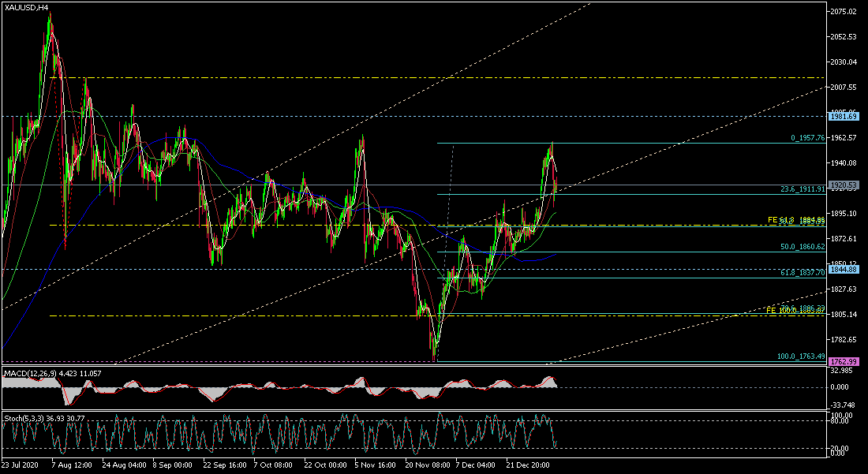Click the current price tag 1920.53

point(843,185)
